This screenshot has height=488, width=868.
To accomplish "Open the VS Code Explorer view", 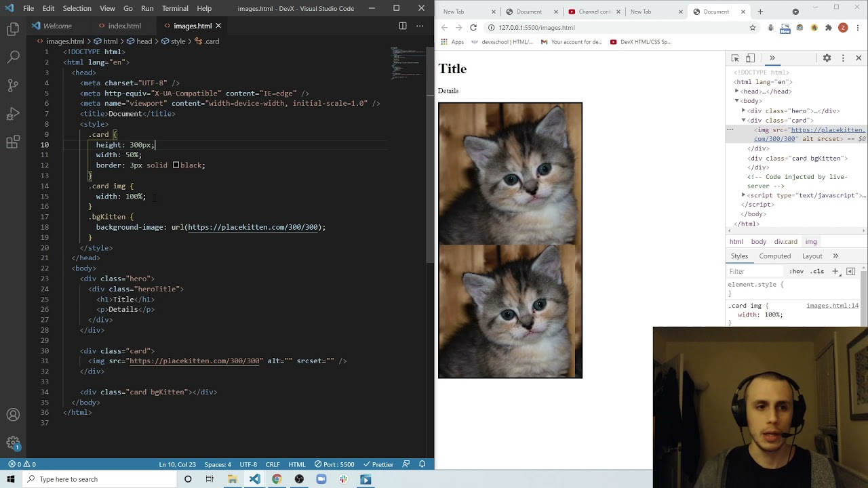I will pyautogui.click(x=13, y=29).
